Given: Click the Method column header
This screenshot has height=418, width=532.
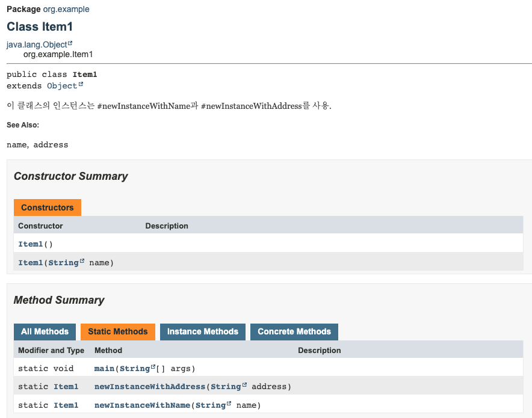Looking at the screenshot, I should pyautogui.click(x=108, y=350).
